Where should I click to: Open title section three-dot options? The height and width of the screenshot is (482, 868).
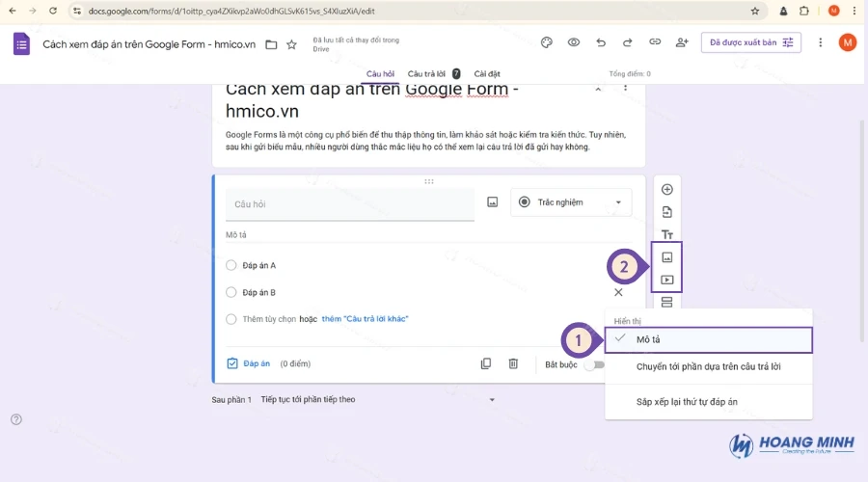(626, 89)
